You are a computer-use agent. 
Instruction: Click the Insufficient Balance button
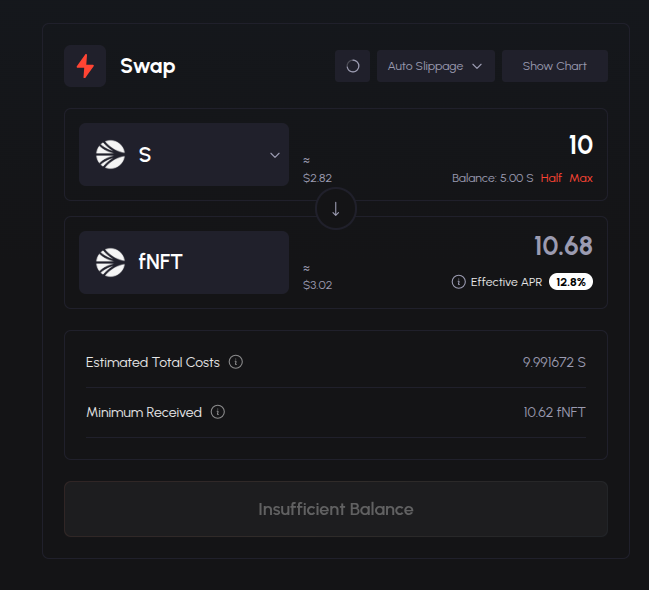[x=336, y=509]
